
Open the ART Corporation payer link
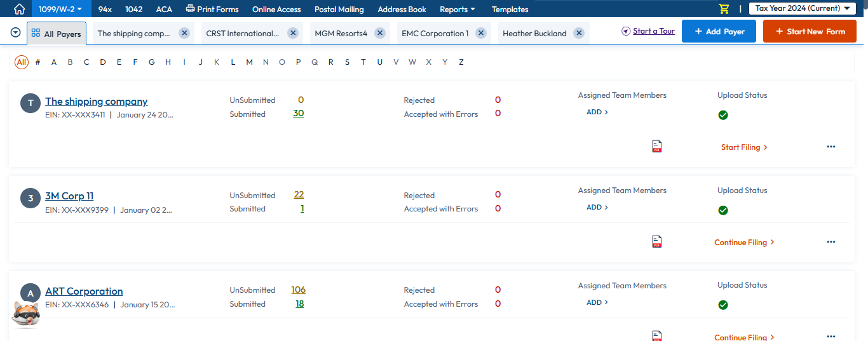[84, 291]
